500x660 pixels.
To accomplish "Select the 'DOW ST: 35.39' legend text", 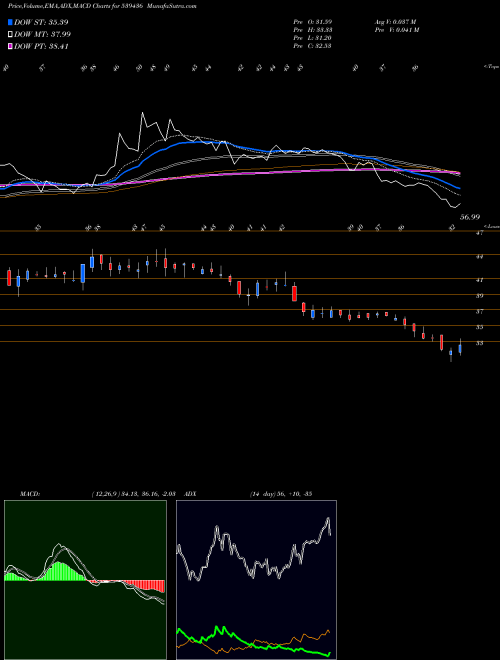I will (41, 22).
